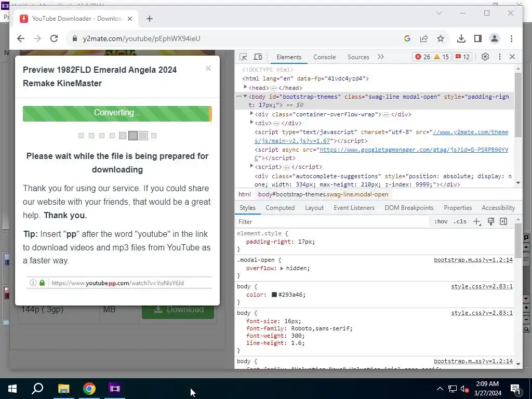Add a new style rule

tap(477, 222)
